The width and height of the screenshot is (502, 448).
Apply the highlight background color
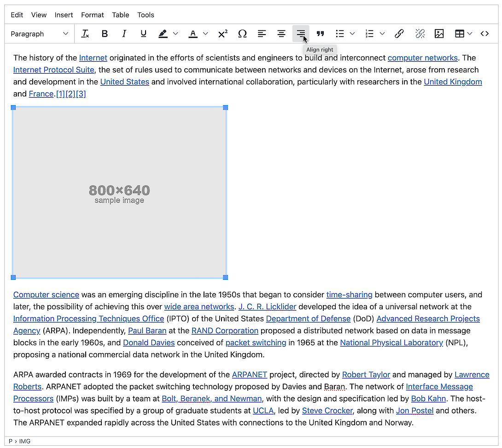click(x=163, y=34)
